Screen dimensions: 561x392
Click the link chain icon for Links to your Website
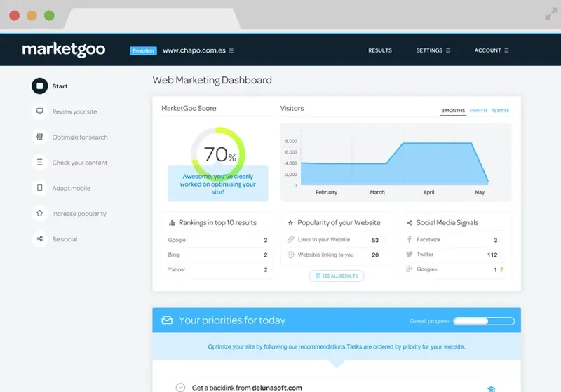click(x=290, y=240)
